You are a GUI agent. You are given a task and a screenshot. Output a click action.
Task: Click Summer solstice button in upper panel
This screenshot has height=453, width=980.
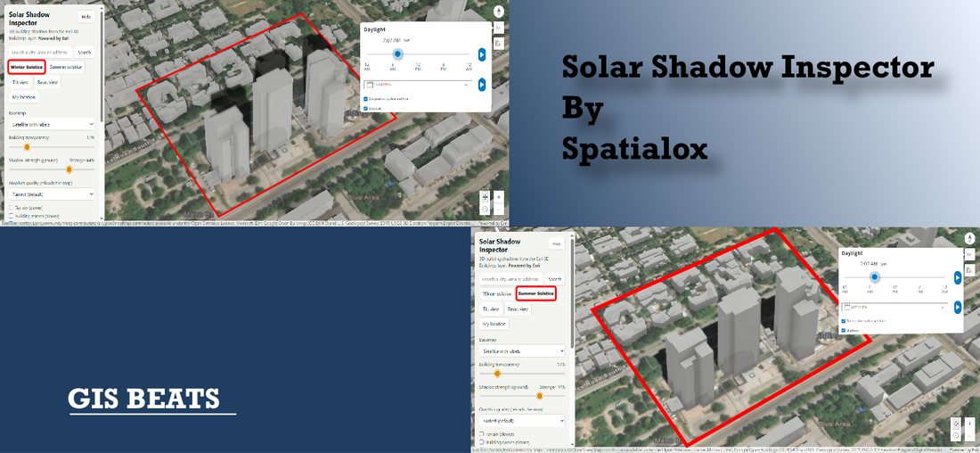[66, 66]
